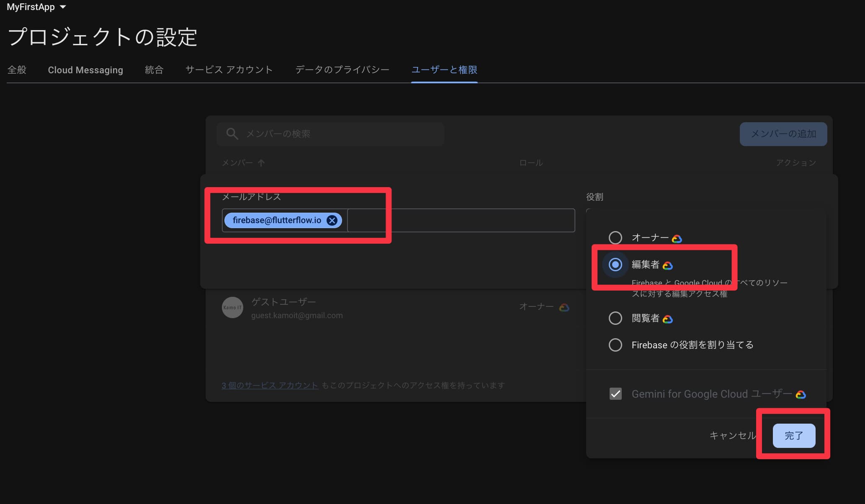Select Firebase の役割を割り当てる option

[615, 345]
